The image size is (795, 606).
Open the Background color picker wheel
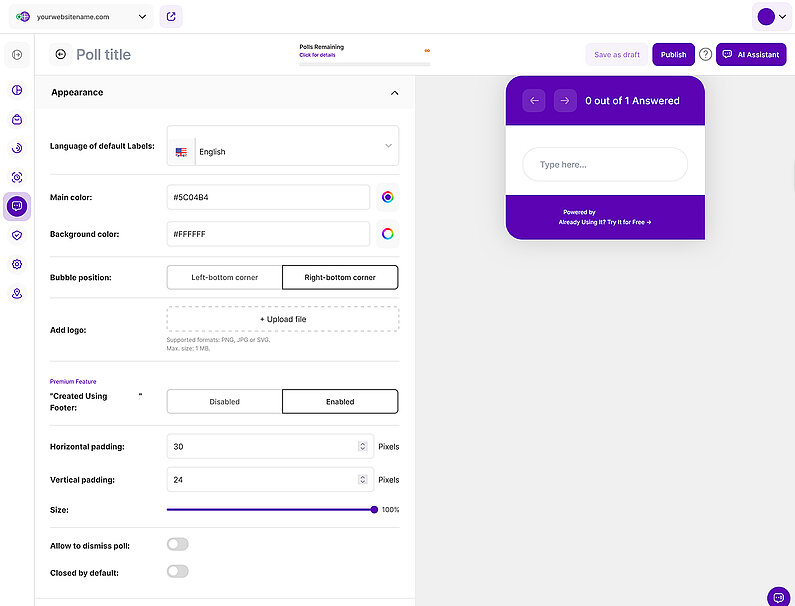(x=387, y=234)
